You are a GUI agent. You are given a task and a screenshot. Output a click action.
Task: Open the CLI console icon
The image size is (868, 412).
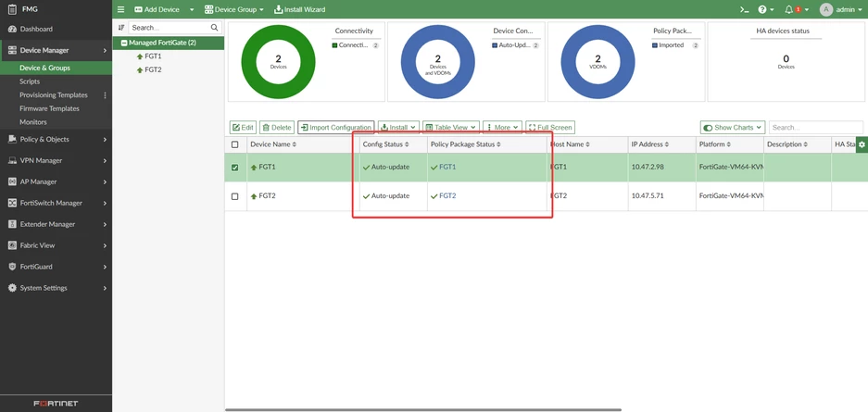point(745,9)
